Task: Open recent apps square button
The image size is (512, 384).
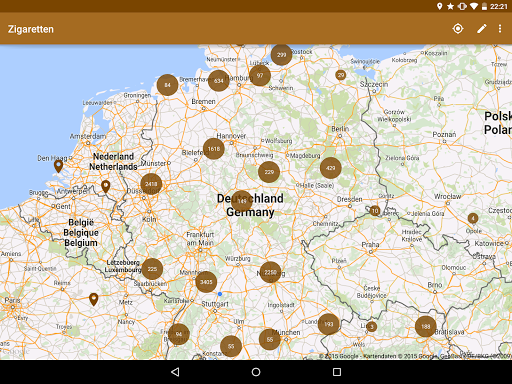Action: coord(337,372)
